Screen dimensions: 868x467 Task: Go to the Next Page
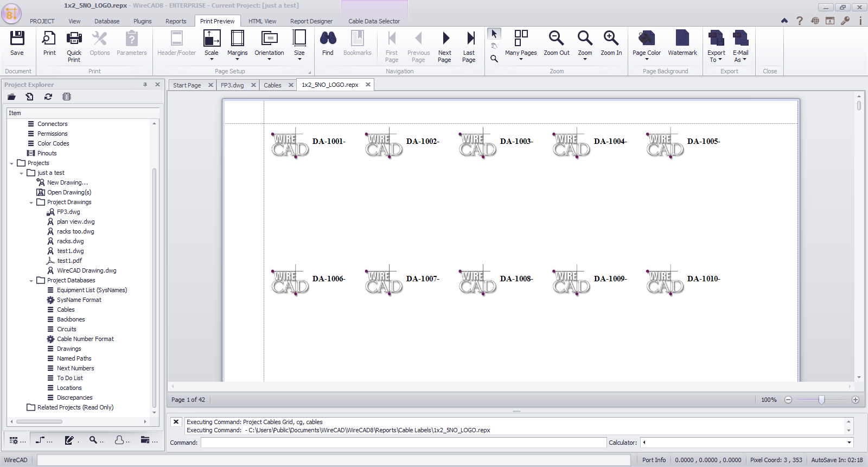[x=444, y=46]
